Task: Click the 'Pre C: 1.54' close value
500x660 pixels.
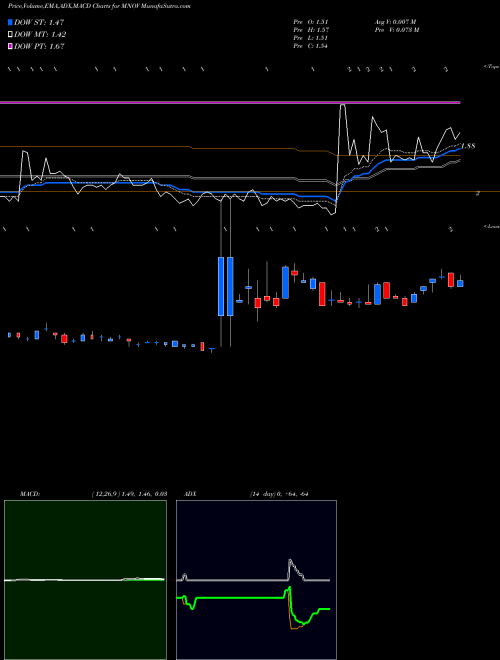Action: click(x=311, y=46)
